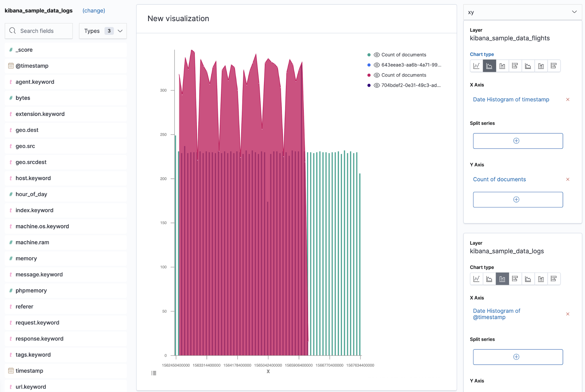585x392 pixels.
Task: Select the url.keyword field
Action: pyautogui.click(x=66, y=386)
